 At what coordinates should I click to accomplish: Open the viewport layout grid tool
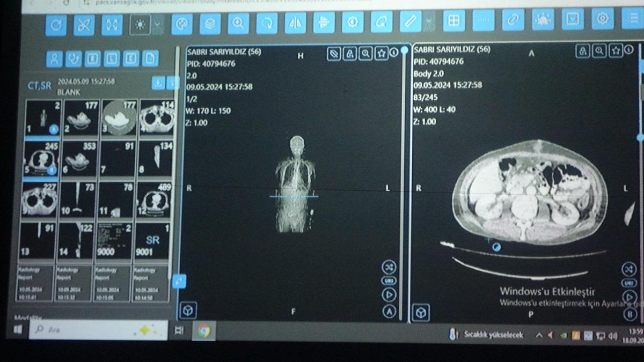(453, 21)
